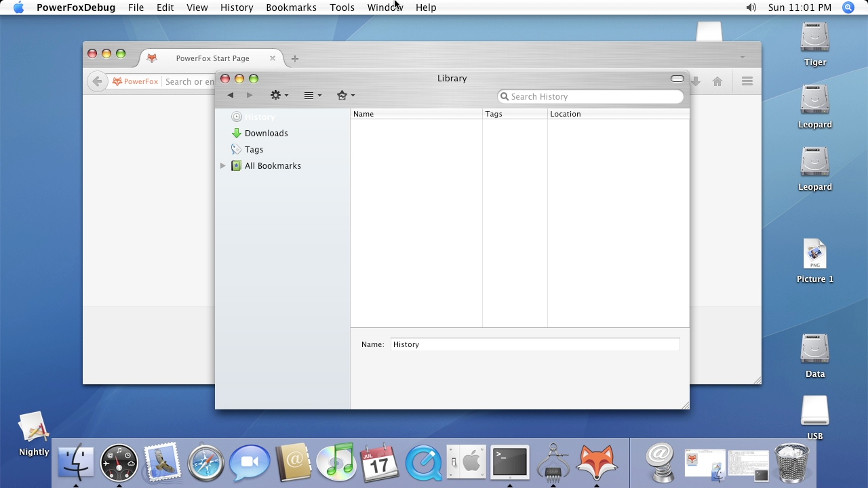Open a new browser tab
The height and width of the screenshot is (488, 868).
point(294,58)
